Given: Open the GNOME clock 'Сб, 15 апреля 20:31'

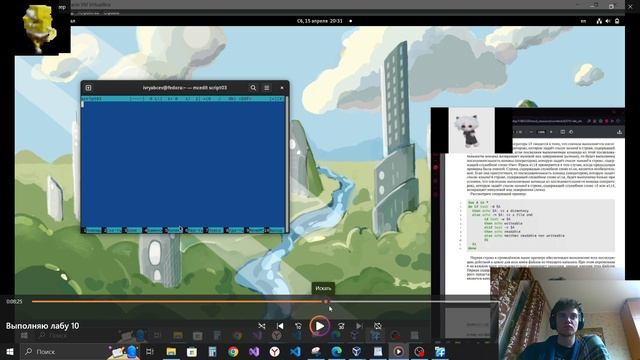Looking at the screenshot, I should [320, 21].
